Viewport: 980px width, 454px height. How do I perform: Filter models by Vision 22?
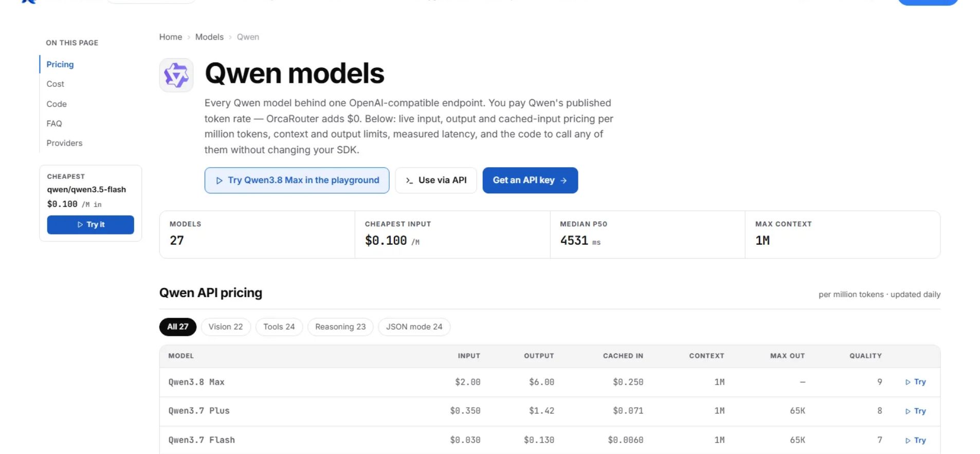(226, 327)
